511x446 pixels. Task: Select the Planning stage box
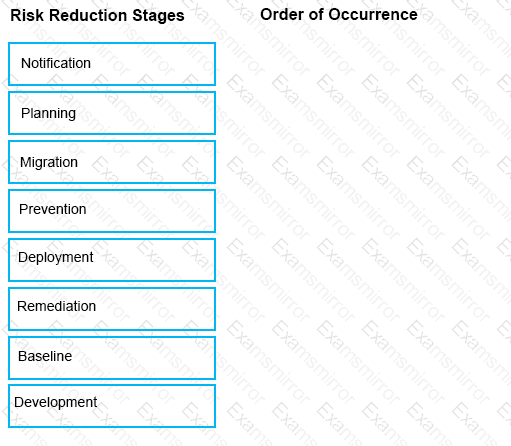pos(112,113)
